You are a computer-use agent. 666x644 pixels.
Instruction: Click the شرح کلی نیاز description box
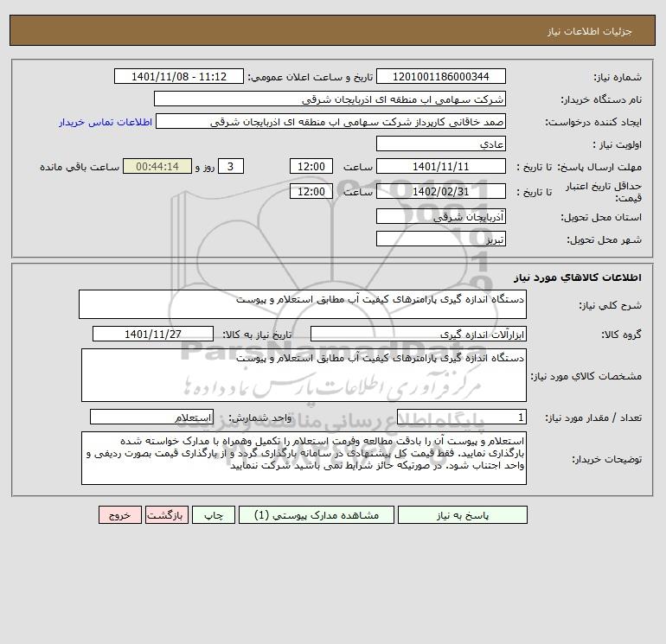(303, 304)
